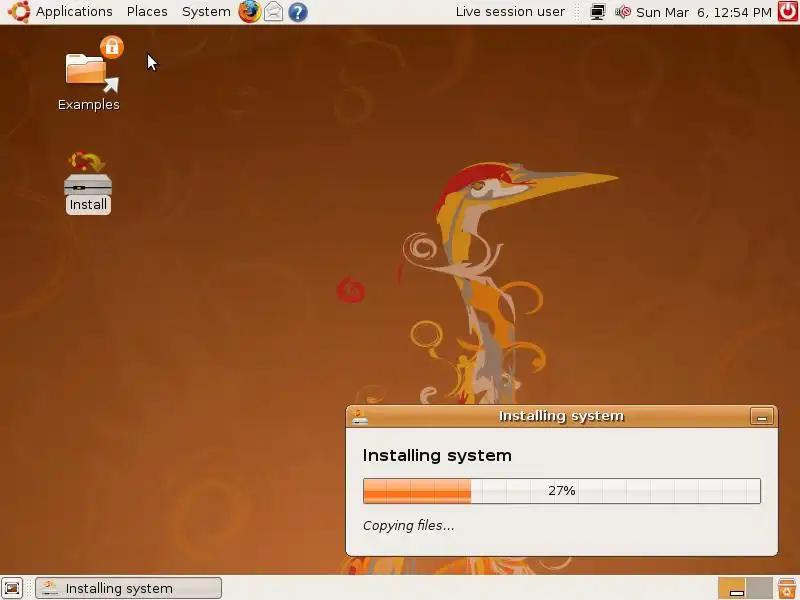
Task: Click the Copying files... status text
Action: coord(409,526)
